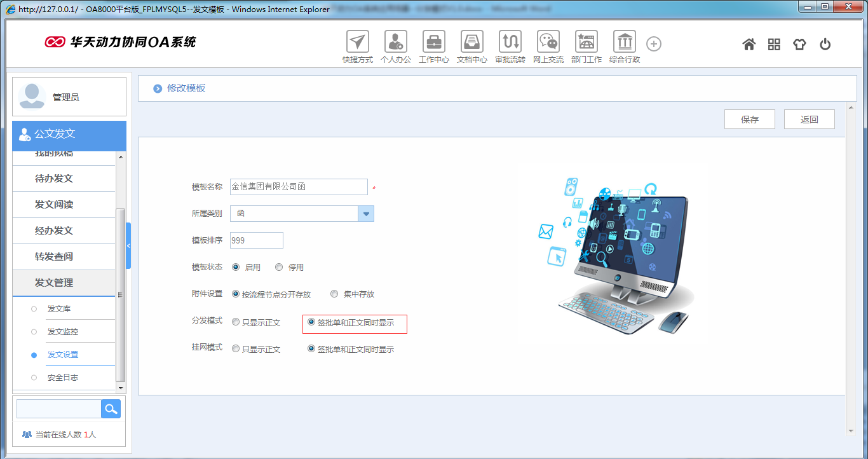Open the 所属类别 category dropdown
This screenshot has height=459, width=868.
point(366,214)
